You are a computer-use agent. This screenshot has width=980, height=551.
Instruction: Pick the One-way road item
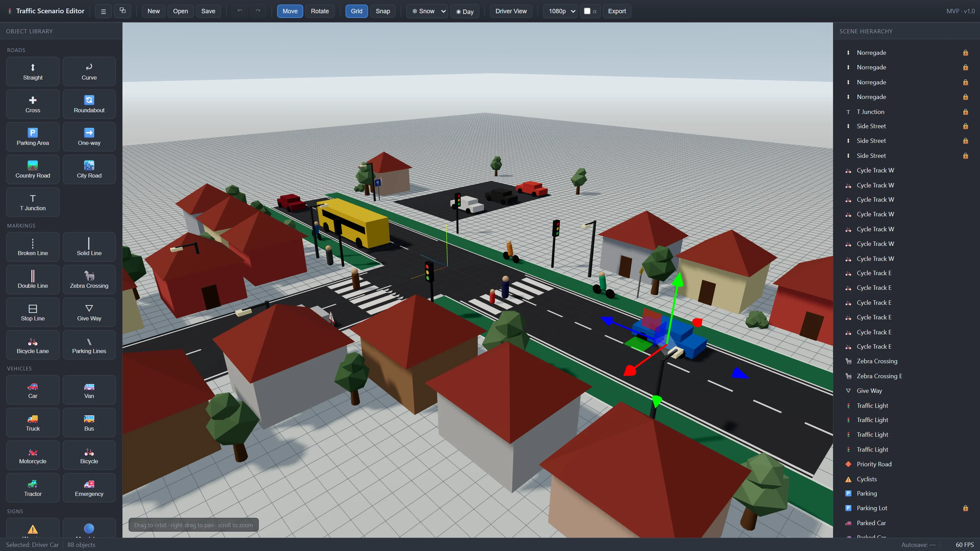point(89,137)
